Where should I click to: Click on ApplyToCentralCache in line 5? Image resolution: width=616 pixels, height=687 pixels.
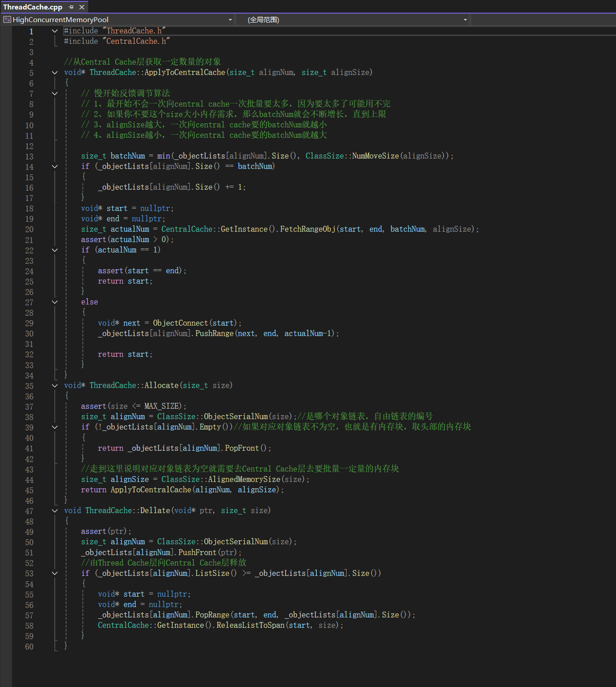click(x=185, y=72)
